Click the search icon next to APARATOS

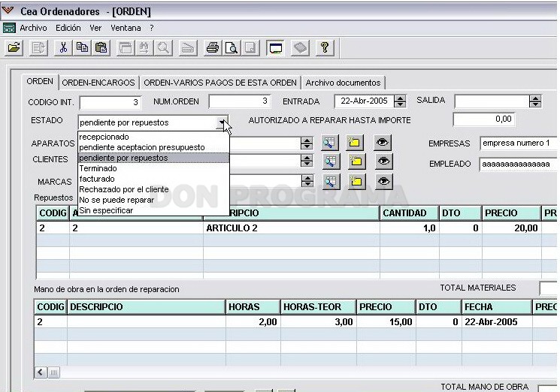(x=330, y=143)
